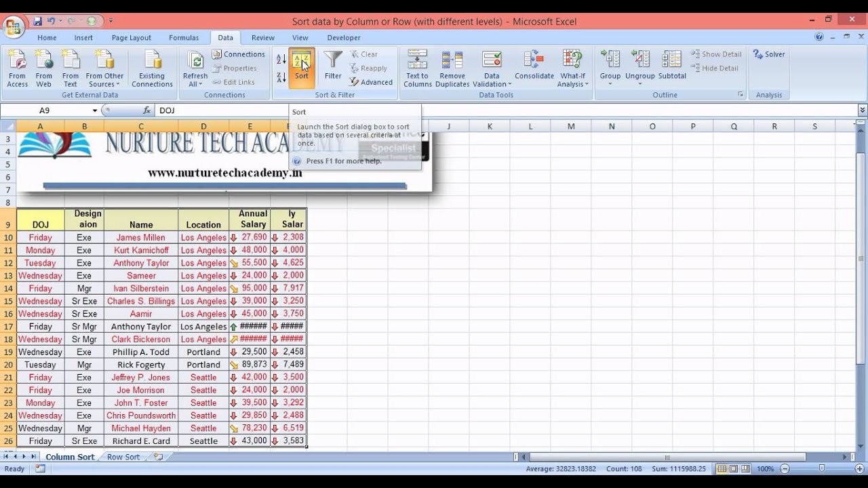868x488 pixels.
Task: Open Consolidate tool
Action: coord(534,66)
